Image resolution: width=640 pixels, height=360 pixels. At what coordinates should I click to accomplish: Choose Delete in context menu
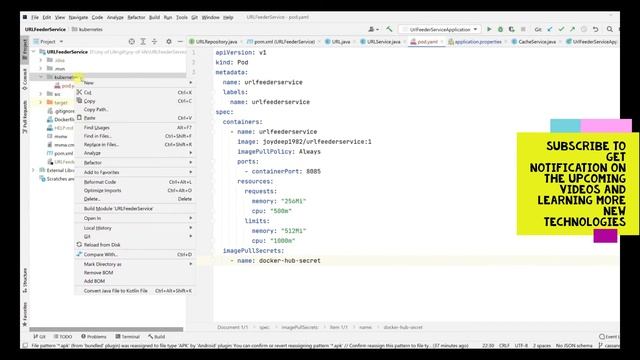[135, 199]
